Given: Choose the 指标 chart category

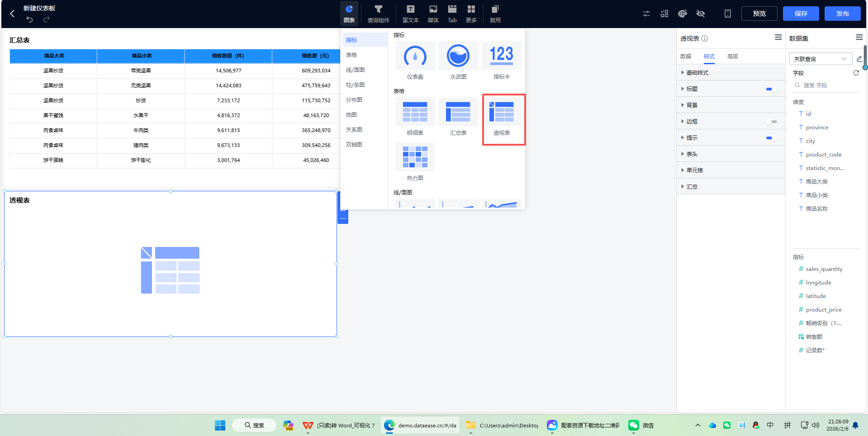Looking at the screenshot, I should [365, 40].
